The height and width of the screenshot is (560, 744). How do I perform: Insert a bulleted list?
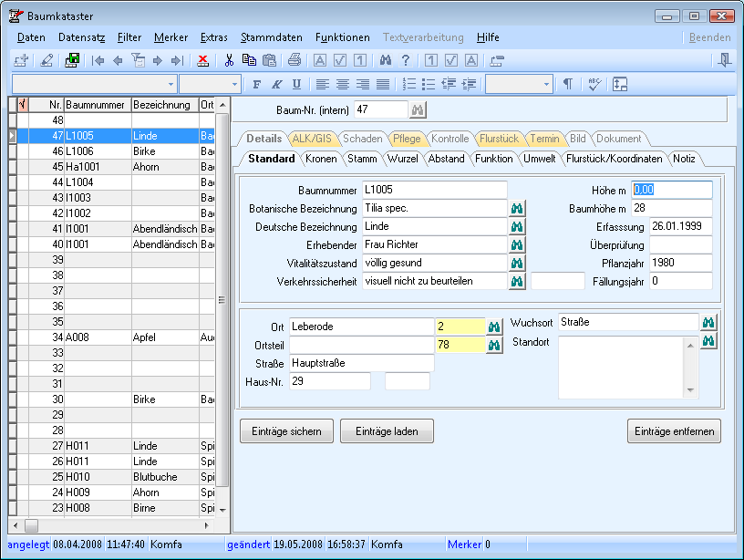click(x=429, y=85)
